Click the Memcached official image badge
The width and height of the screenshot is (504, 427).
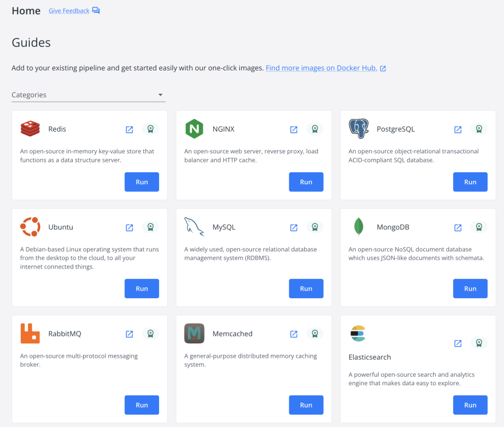click(x=314, y=334)
